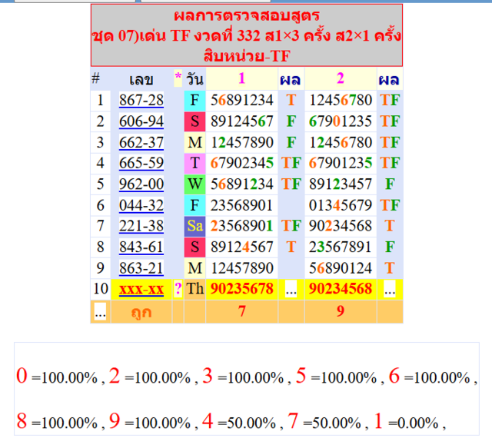Click the ellipsis box in the ถูก row
The image size is (492, 448).
pos(100,312)
